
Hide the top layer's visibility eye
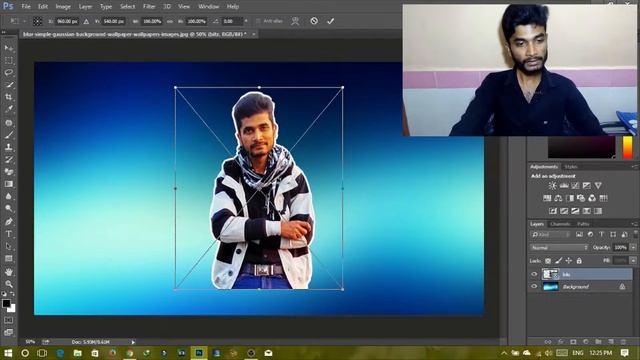(534, 274)
